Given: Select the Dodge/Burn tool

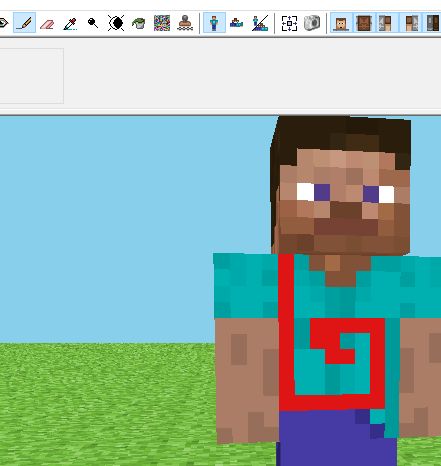Looking at the screenshot, I should tap(93, 23).
